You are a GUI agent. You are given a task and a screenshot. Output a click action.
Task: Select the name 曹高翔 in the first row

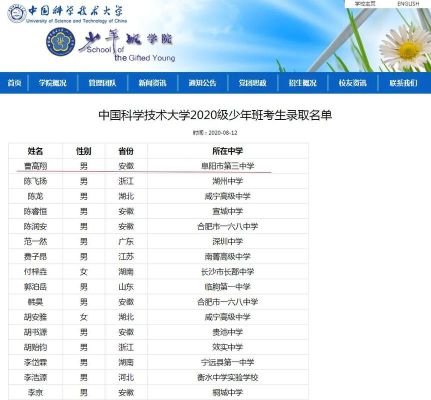pyautogui.click(x=35, y=166)
